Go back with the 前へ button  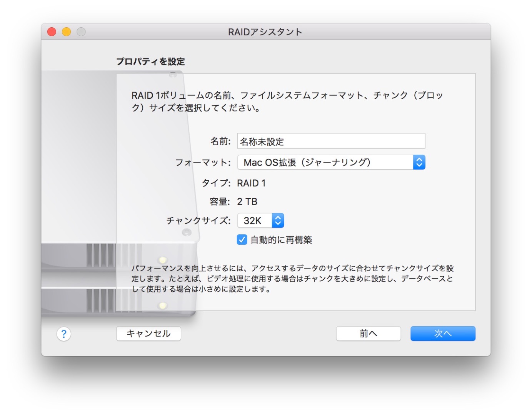(x=369, y=334)
